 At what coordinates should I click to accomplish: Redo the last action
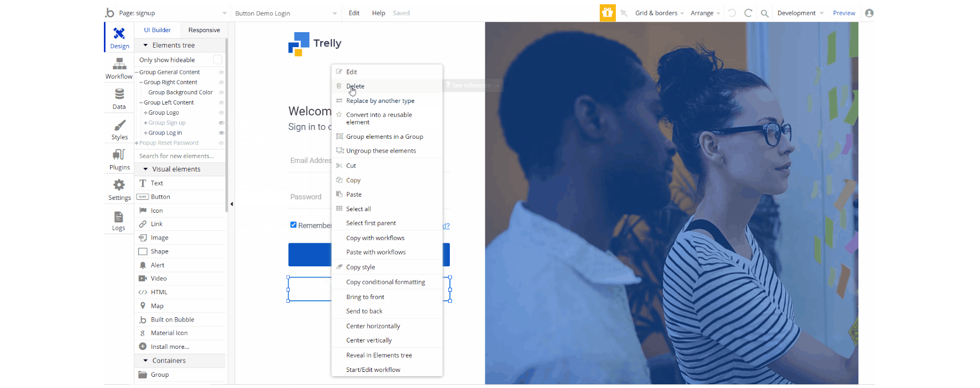(748, 13)
